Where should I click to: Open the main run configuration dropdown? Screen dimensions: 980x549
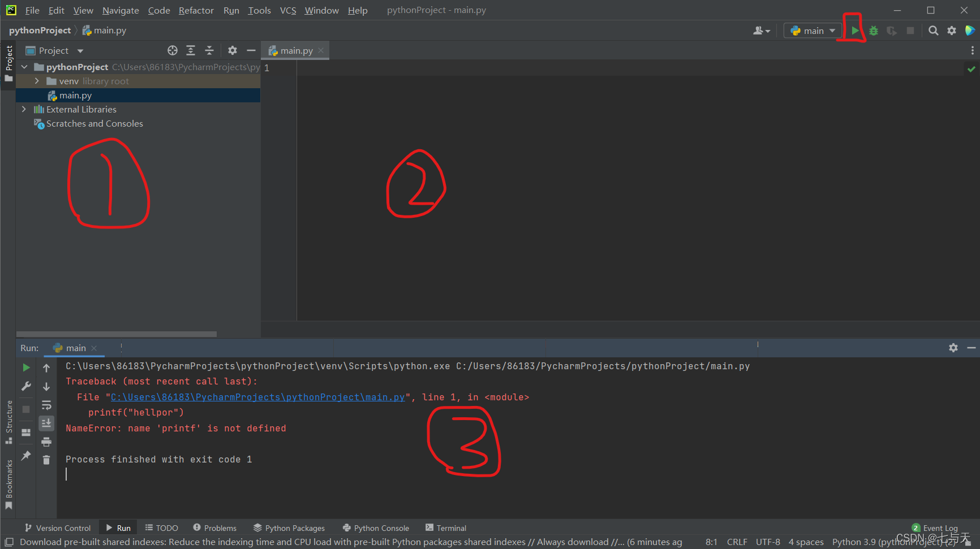tap(813, 31)
